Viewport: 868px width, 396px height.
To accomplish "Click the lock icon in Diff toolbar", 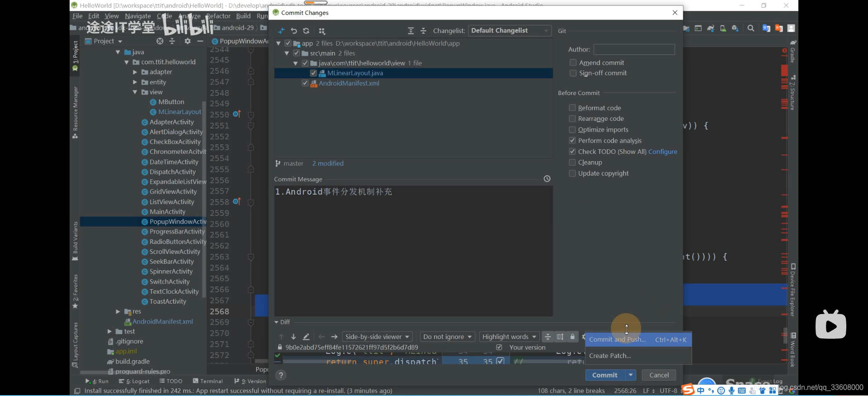I will pos(572,337).
